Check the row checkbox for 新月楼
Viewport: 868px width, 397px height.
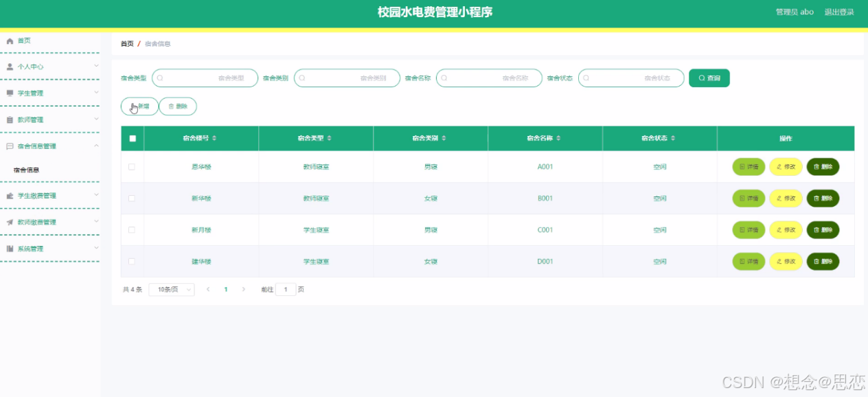[132, 230]
